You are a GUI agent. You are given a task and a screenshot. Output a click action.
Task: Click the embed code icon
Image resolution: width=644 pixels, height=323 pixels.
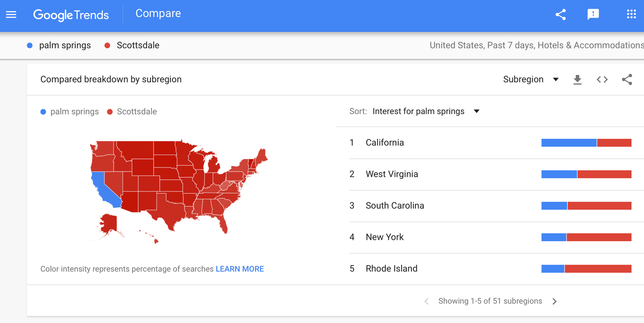pos(602,80)
